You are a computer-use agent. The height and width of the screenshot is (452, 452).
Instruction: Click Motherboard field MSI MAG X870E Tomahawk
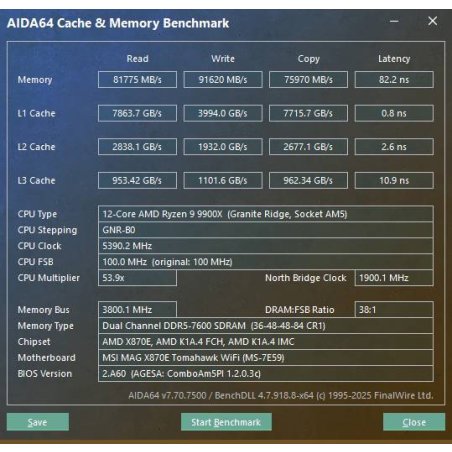point(266,358)
